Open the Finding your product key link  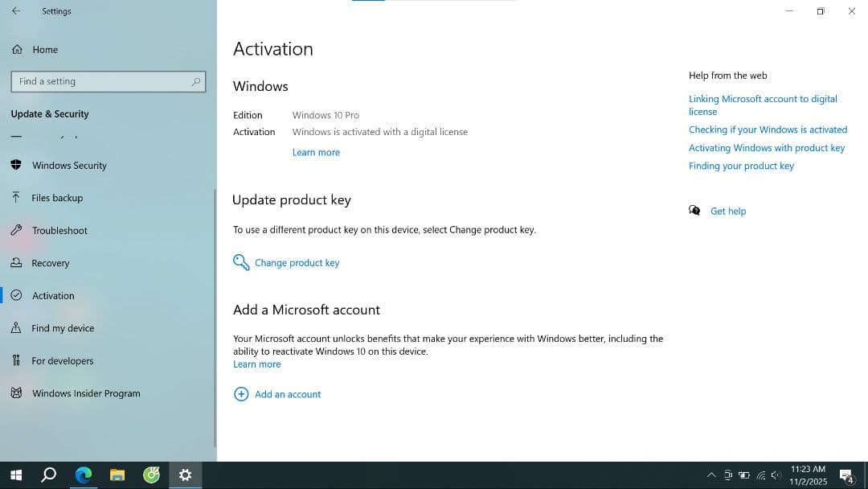pyautogui.click(x=741, y=166)
